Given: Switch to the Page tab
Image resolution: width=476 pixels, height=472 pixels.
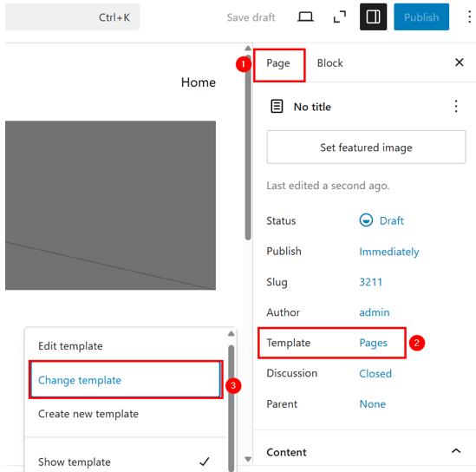Looking at the screenshot, I should coord(278,63).
